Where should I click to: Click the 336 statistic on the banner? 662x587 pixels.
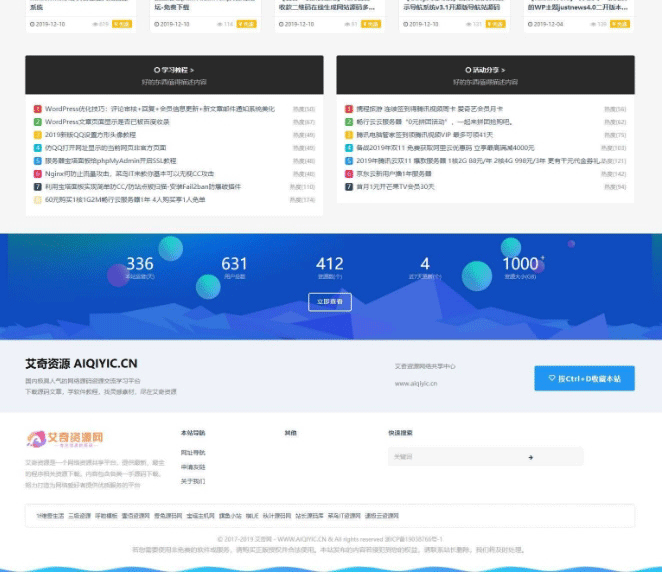pyautogui.click(x=140, y=264)
